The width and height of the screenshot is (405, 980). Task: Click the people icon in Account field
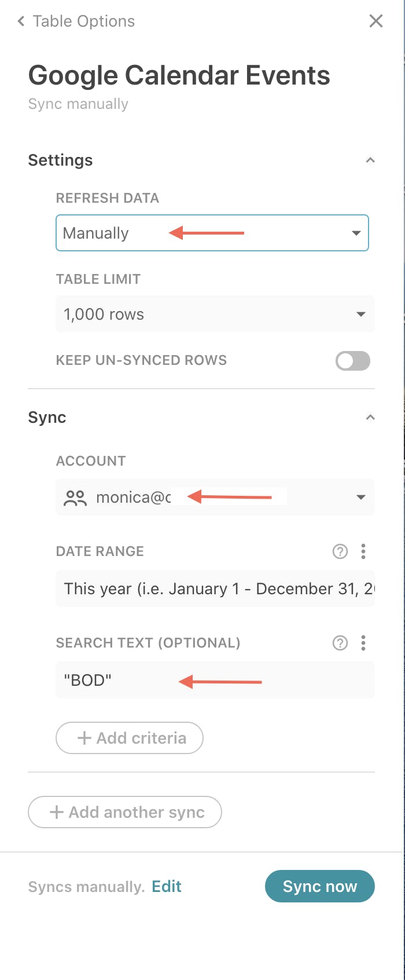point(75,498)
